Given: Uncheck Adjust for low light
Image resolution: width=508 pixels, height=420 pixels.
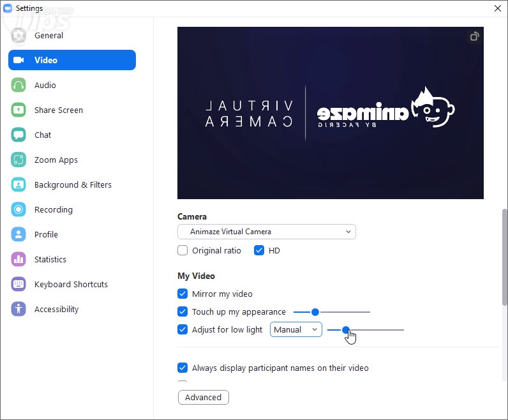Looking at the screenshot, I should (x=183, y=329).
